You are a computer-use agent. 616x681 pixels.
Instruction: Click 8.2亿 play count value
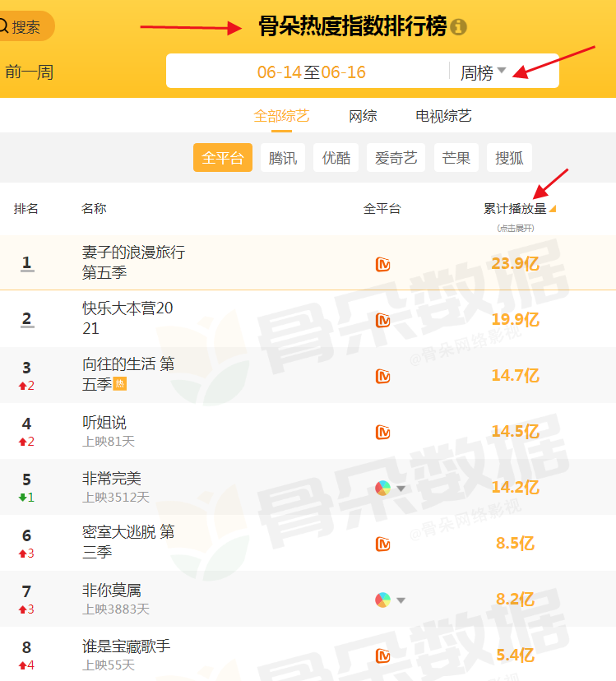515,600
